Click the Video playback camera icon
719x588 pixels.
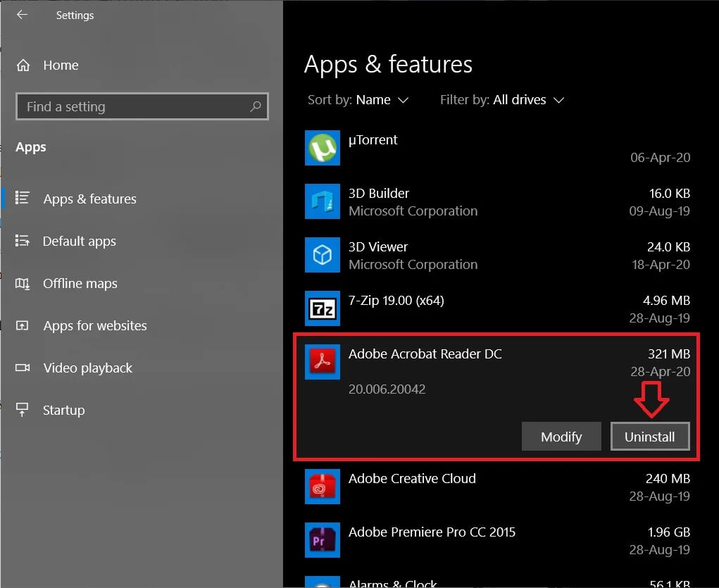[22, 368]
